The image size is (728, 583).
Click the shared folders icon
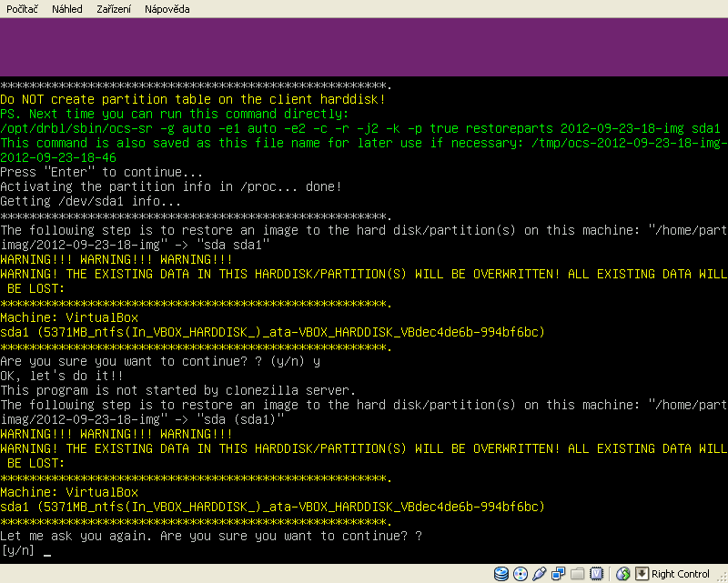577,574
